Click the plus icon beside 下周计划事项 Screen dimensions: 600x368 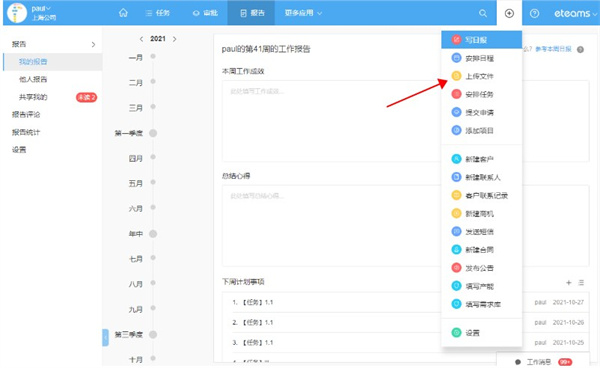[x=569, y=283]
